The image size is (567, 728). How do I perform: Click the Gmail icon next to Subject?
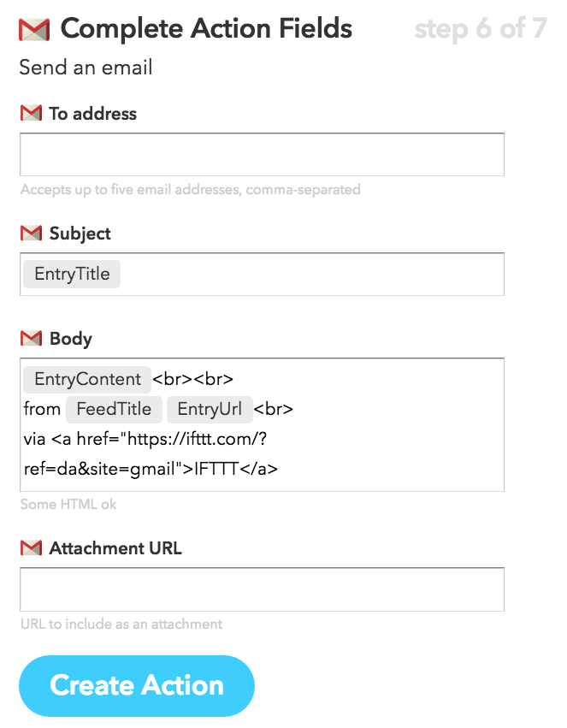31,233
